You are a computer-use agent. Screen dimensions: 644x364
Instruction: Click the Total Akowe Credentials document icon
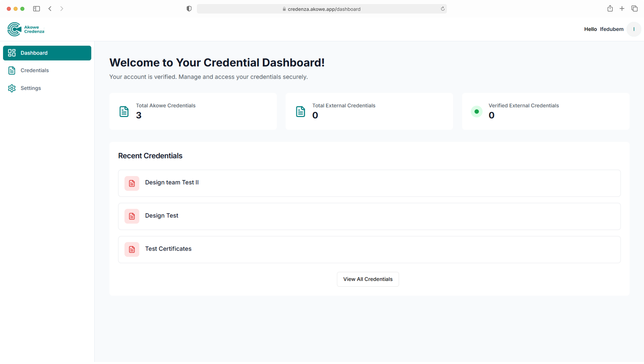coord(124,111)
